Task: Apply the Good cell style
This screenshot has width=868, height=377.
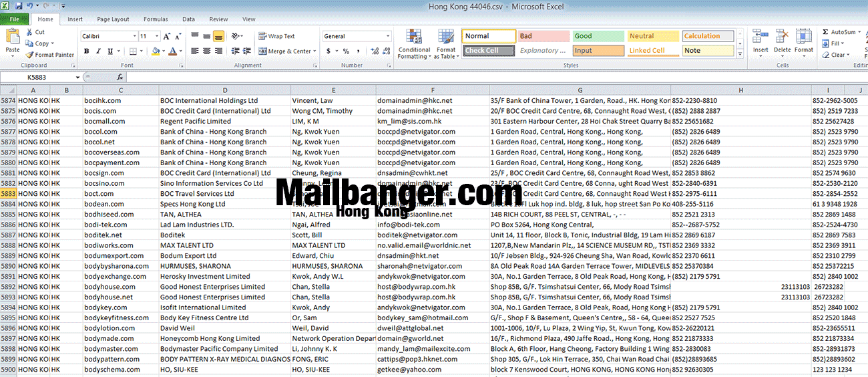Action: pos(598,36)
